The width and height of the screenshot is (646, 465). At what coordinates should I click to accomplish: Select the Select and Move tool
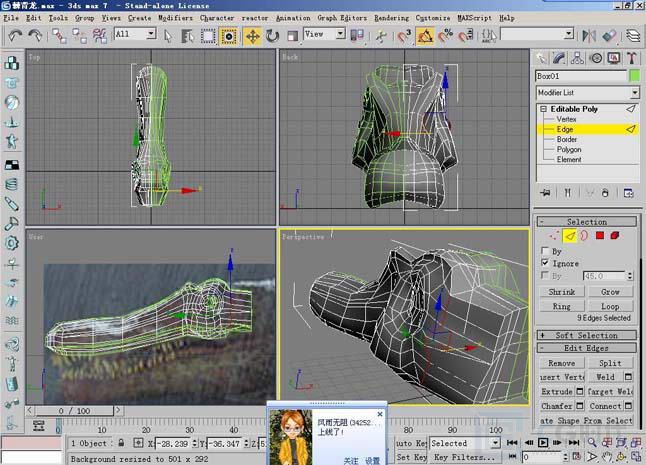pos(253,36)
